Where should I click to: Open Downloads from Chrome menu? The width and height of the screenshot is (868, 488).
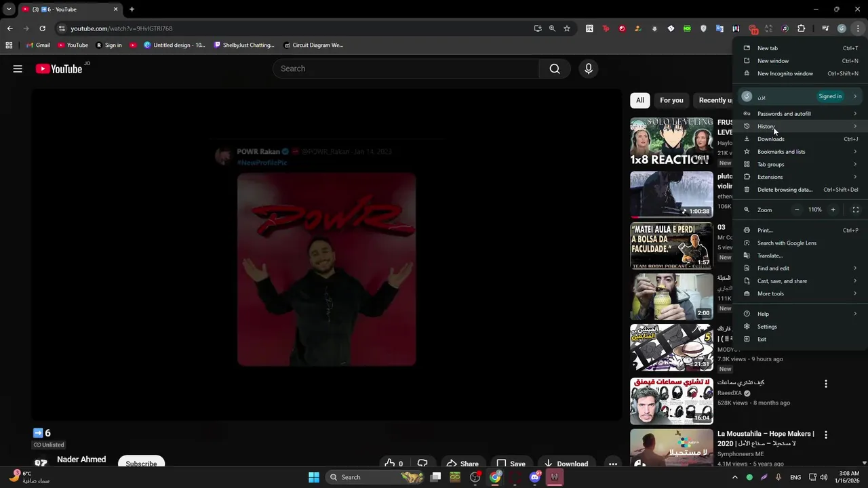pyautogui.click(x=800, y=139)
